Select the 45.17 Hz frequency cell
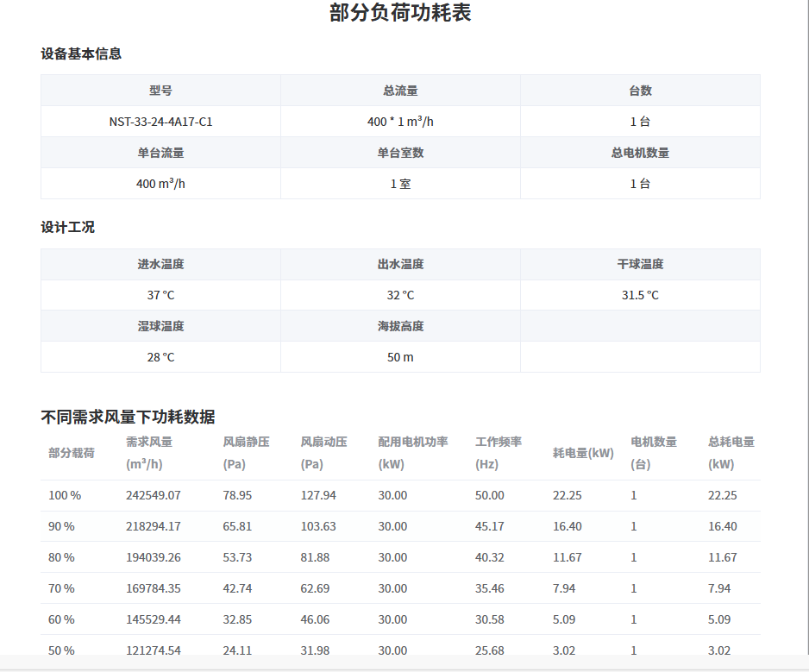Viewport: 809px width, 672px height. pyautogui.click(x=490, y=526)
